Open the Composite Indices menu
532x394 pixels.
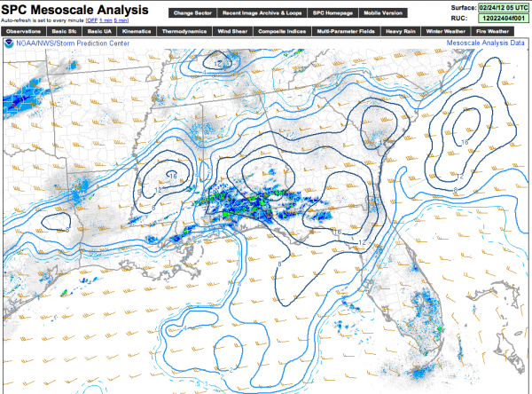pos(282,32)
